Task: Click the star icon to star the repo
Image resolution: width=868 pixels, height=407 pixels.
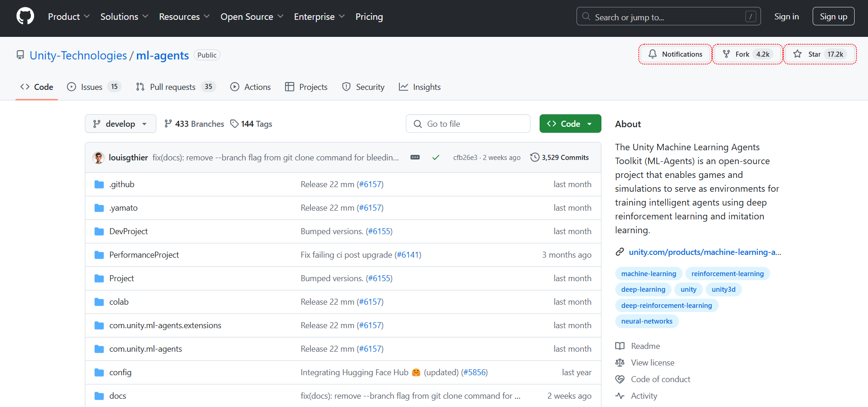Action: coord(797,54)
